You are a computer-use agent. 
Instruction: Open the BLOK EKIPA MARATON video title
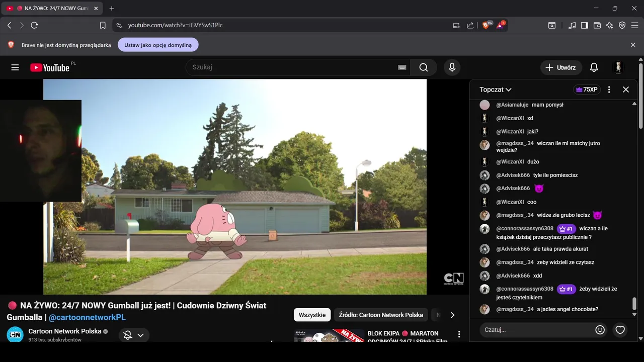[x=407, y=337]
